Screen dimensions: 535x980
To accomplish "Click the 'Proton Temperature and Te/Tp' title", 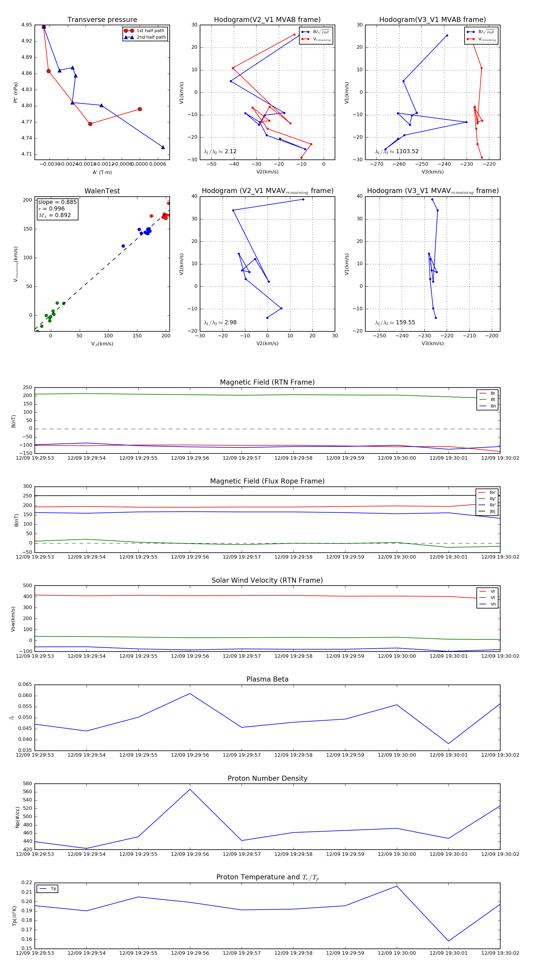I will pos(267,877).
